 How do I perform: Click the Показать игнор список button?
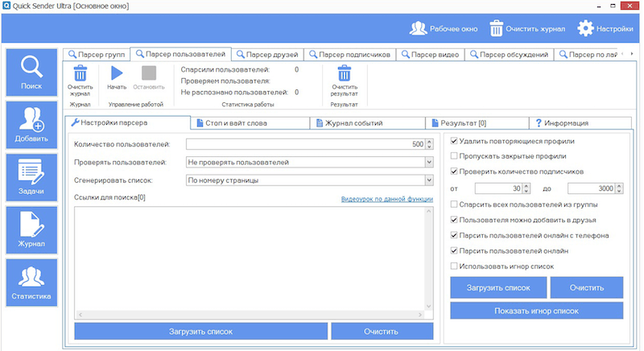537,312
